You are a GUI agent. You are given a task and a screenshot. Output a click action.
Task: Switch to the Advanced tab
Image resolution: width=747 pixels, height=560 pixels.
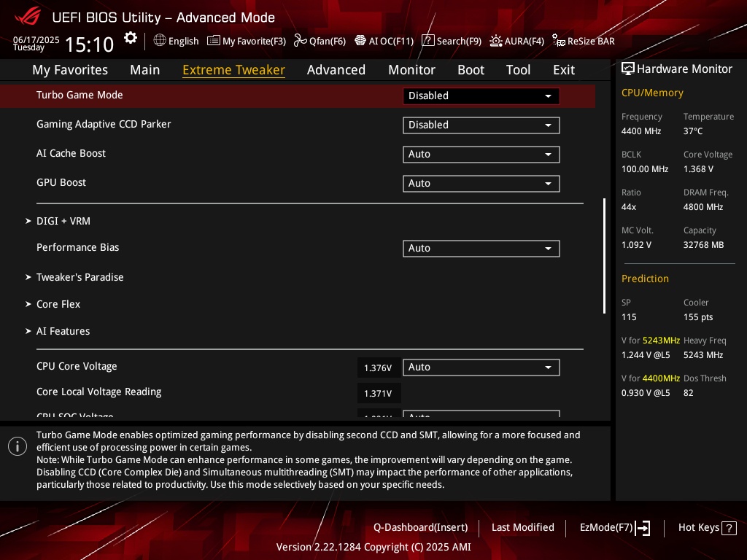(x=336, y=70)
